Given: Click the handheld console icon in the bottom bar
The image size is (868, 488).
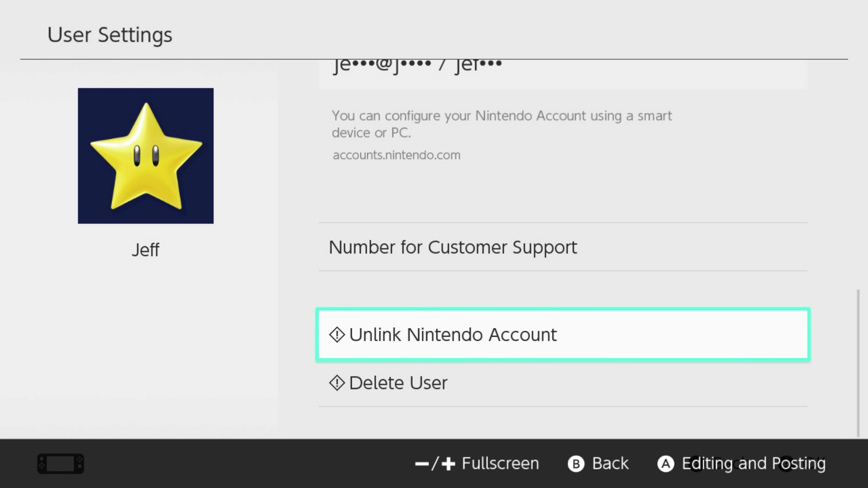Looking at the screenshot, I should [60, 464].
